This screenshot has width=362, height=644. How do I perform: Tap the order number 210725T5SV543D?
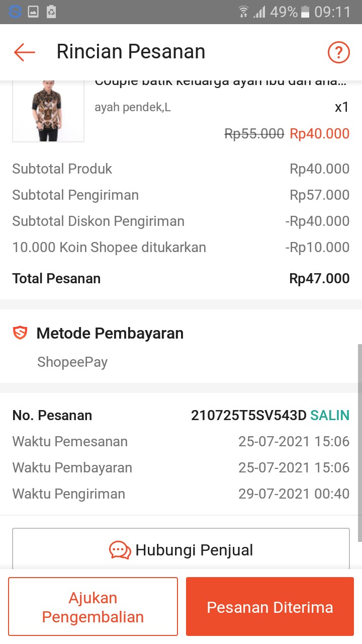point(248,415)
